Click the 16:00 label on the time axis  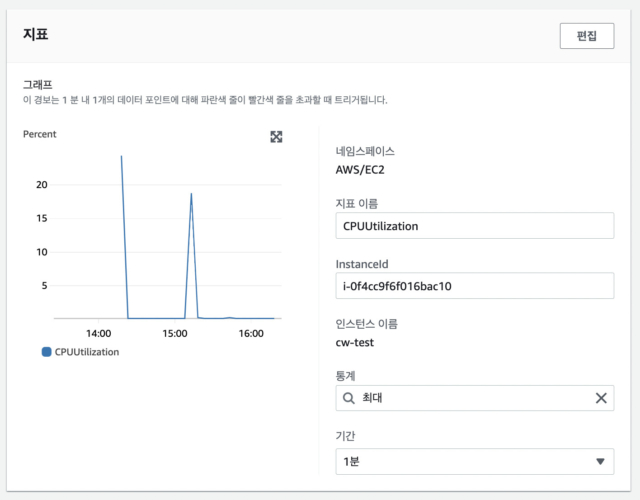[x=250, y=333]
